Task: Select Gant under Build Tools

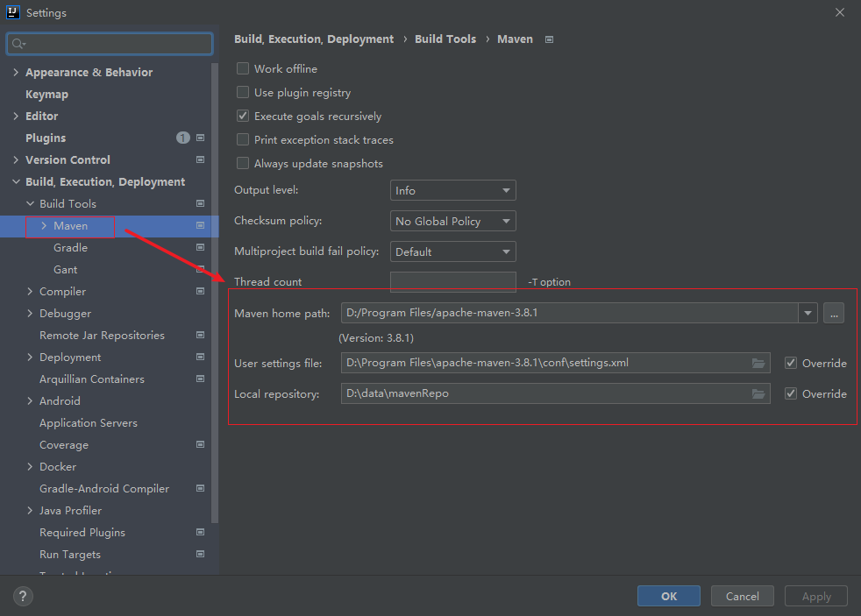Action: tap(66, 270)
